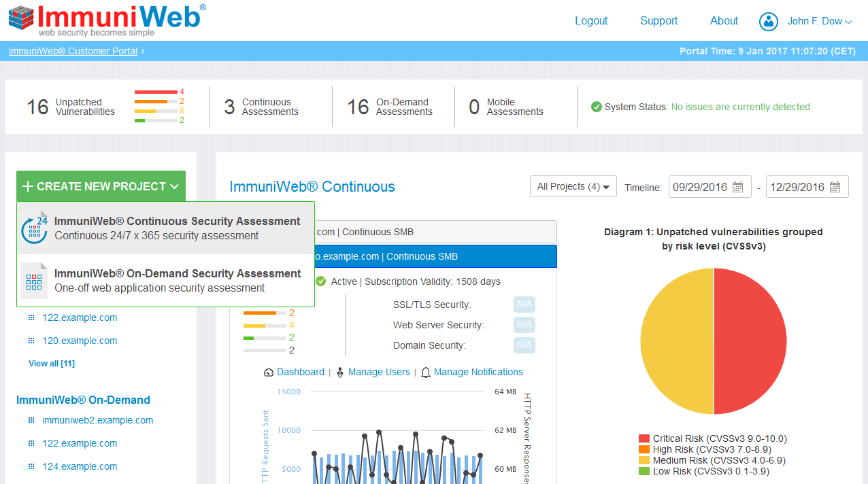This screenshot has height=484, width=868.
Task: Click the Manage Notifications bell icon
Action: tap(426, 373)
